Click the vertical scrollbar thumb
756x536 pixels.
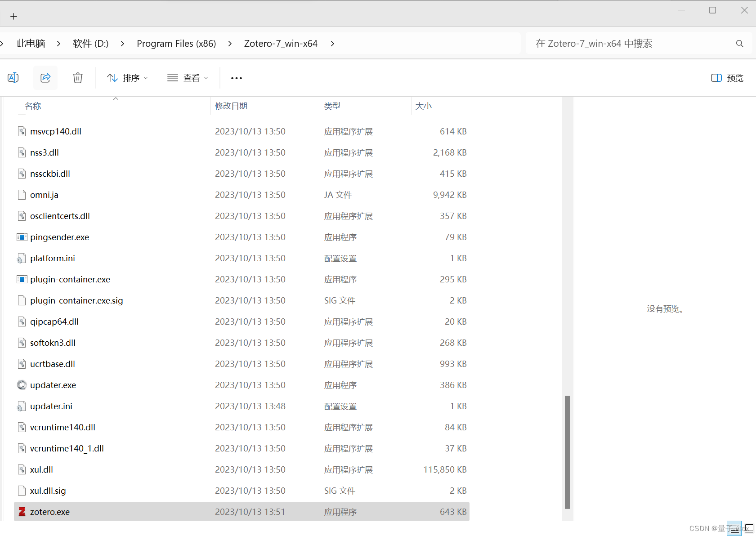point(568,452)
